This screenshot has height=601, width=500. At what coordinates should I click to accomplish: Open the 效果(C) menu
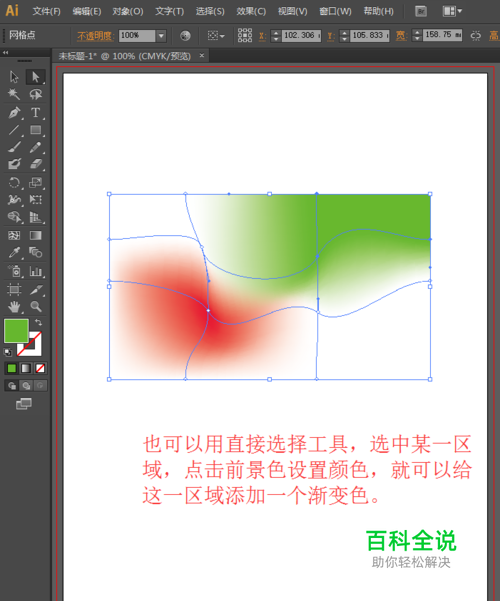pos(251,11)
